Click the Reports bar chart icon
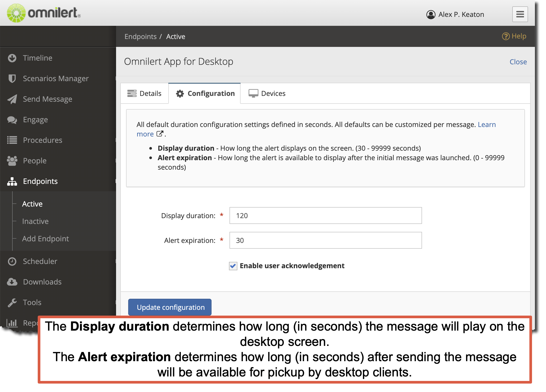Image resolution: width=546 pixels, height=392 pixels. pos(12,323)
